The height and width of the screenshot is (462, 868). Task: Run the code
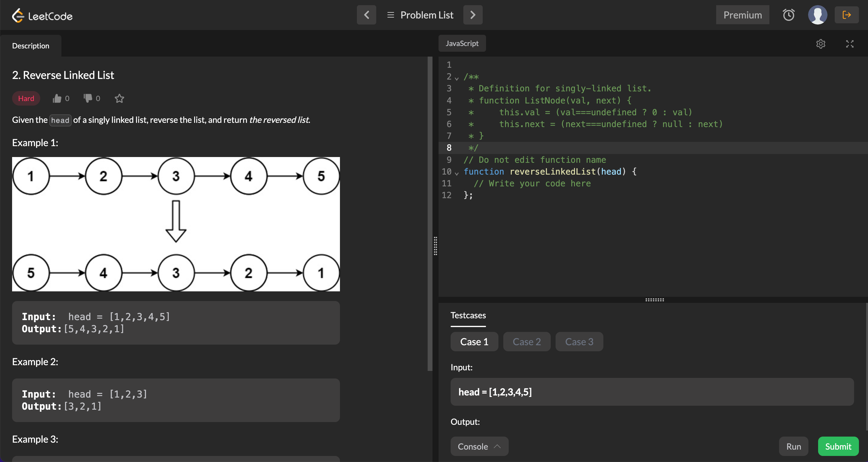coord(793,446)
